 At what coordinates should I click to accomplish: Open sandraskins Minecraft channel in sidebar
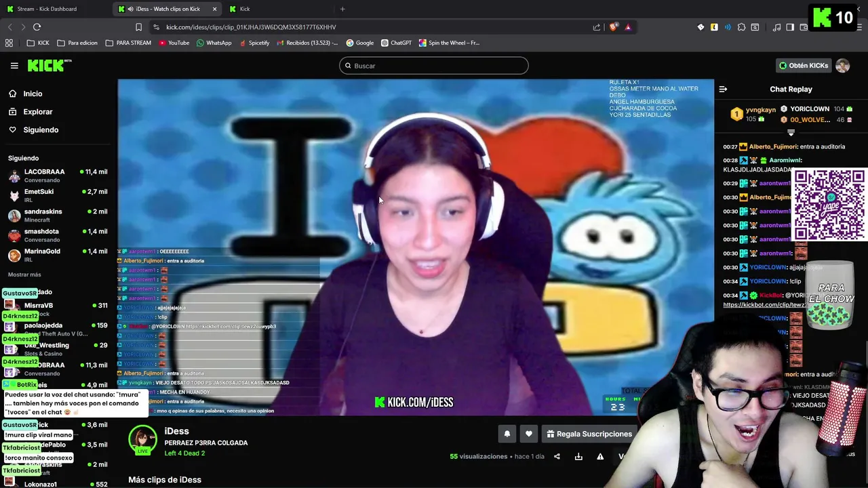click(x=58, y=215)
